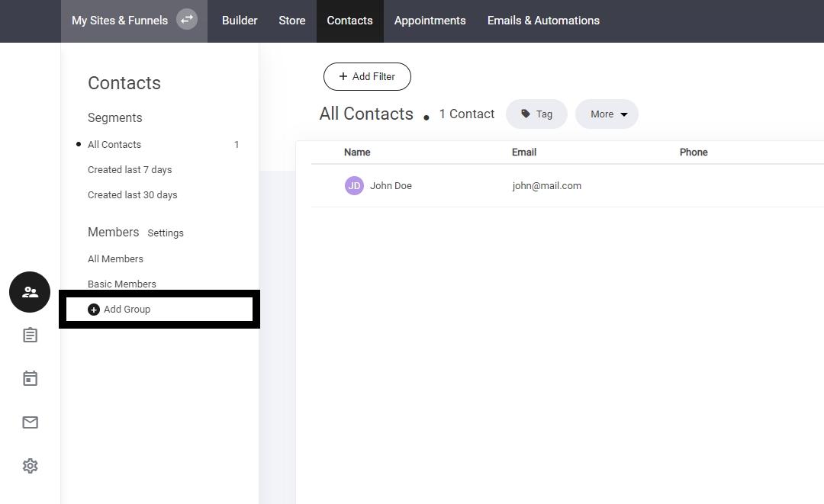Viewport: 824px width, 504px height.
Task: Open the Store tab
Action: tap(291, 21)
